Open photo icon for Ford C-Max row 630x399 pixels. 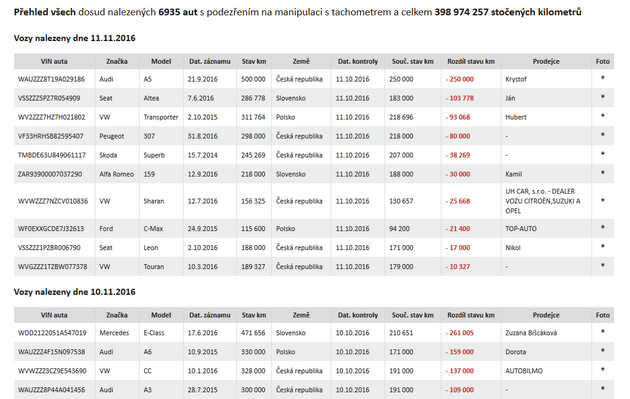pyautogui.click(x=602, y=227)
